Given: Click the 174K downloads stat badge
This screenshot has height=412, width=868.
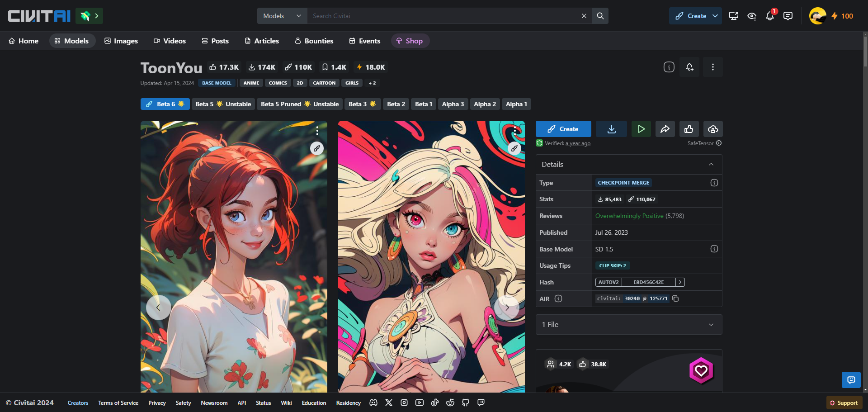Looking at the screenshot, I should click(x=262, y=67).
